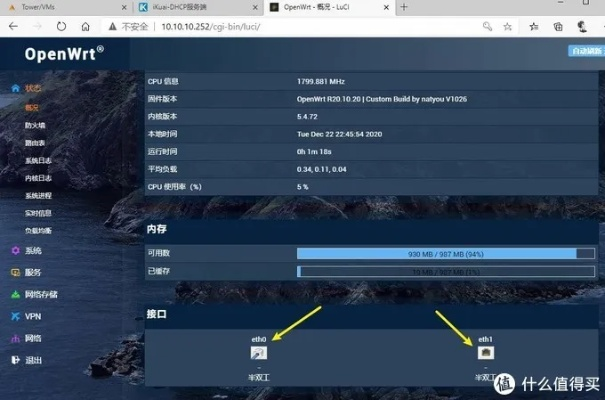605x400 pixels.
Task: Open the browser home page icon
Action: coord(85,26)
